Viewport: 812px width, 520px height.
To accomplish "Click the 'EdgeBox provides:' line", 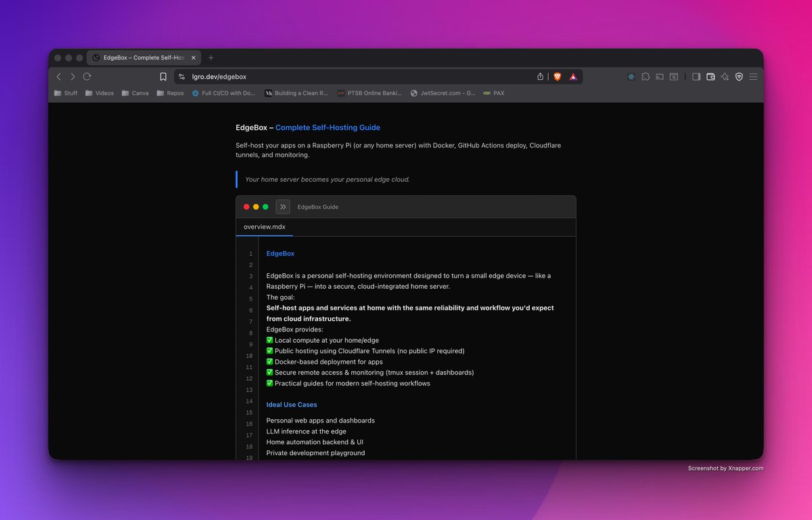I will (x=295, y=329).
